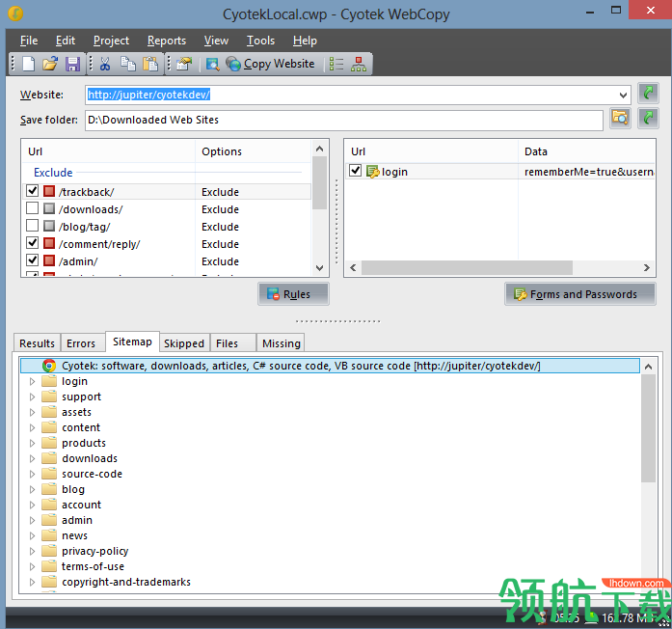Switch to the Skipped tab

coord(184,343)
